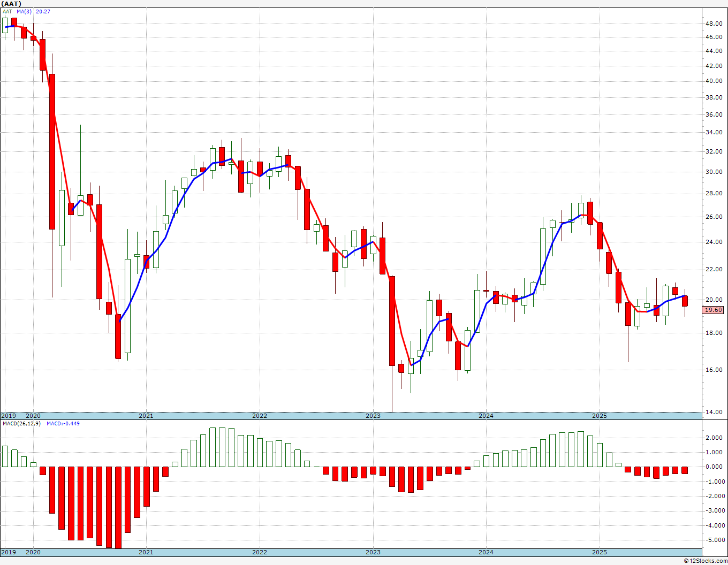
Task: Select the 1.000 MACD axis label
Action: [715, 452]
